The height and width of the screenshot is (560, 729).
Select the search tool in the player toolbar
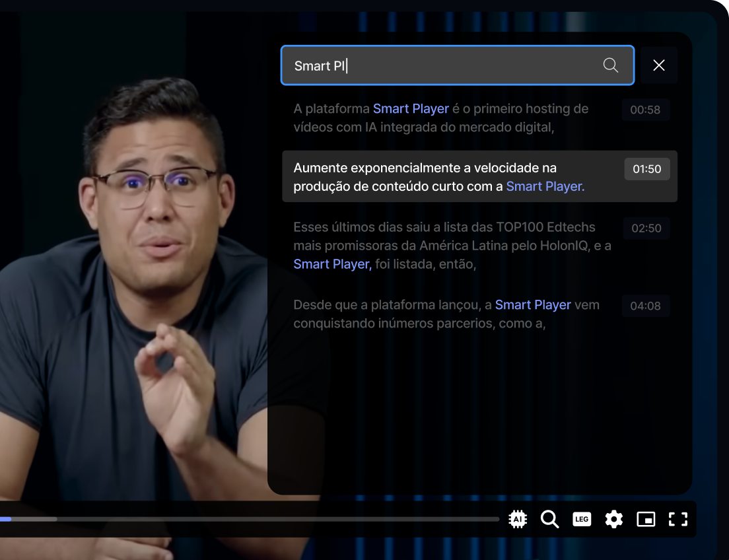[549, 519]
